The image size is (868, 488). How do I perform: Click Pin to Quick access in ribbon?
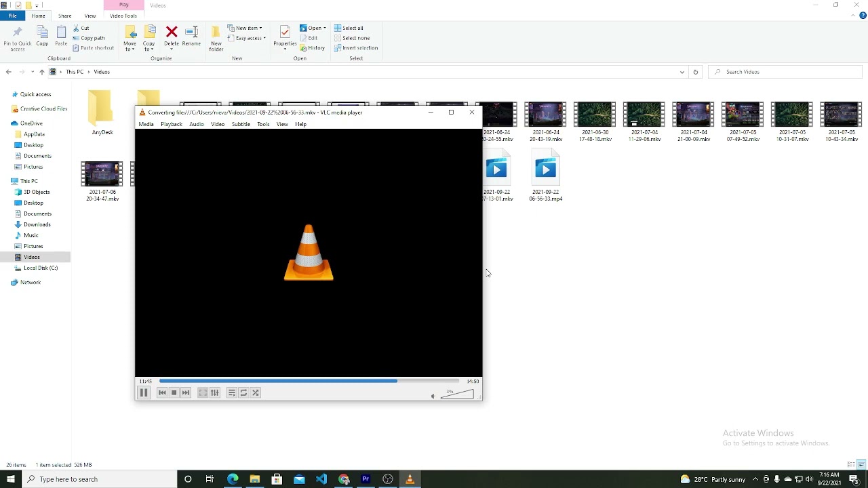point(18,38)
